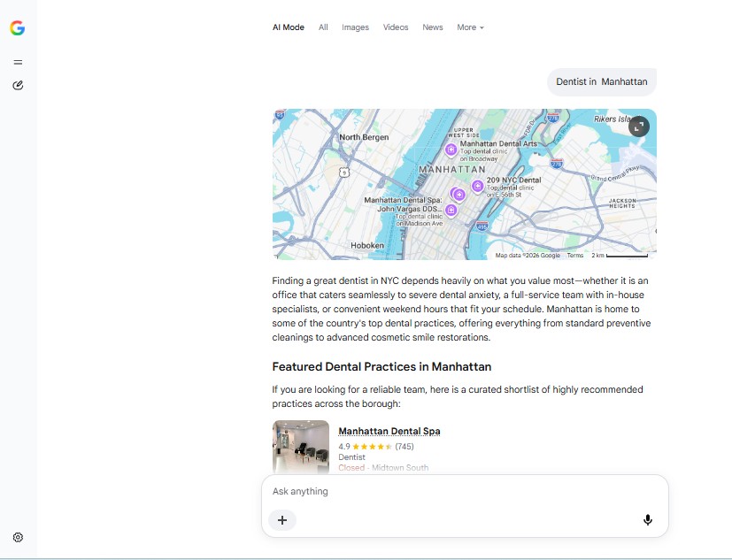Focus the Ask anything input field

[465, 491]
